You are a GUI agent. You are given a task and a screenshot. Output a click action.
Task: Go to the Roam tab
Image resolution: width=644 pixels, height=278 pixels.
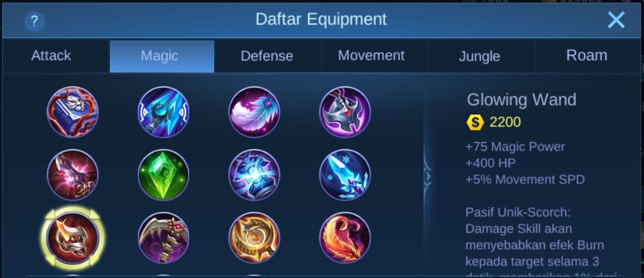click(x=587, y=56)
